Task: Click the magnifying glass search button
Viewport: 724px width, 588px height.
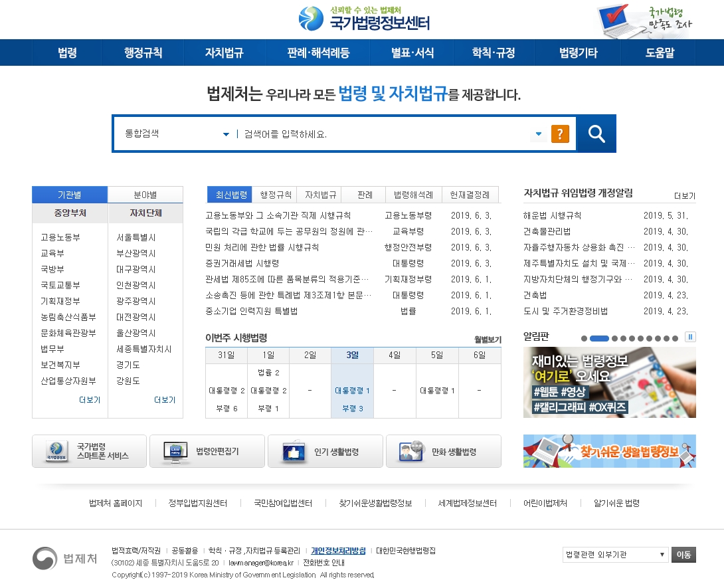Action: click(x=596, y=134)
